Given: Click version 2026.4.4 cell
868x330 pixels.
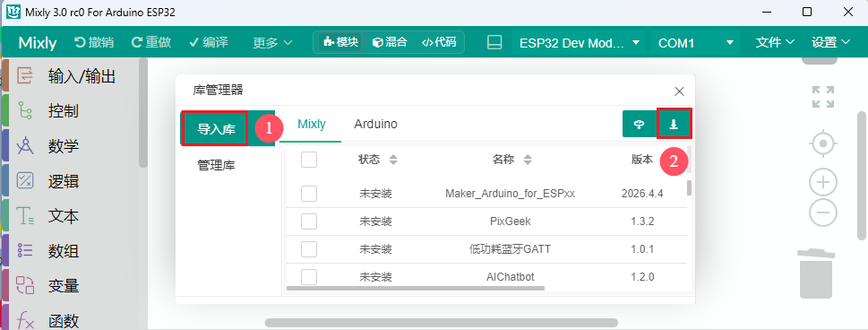Looking at the screenshot, I should [642, 194].
